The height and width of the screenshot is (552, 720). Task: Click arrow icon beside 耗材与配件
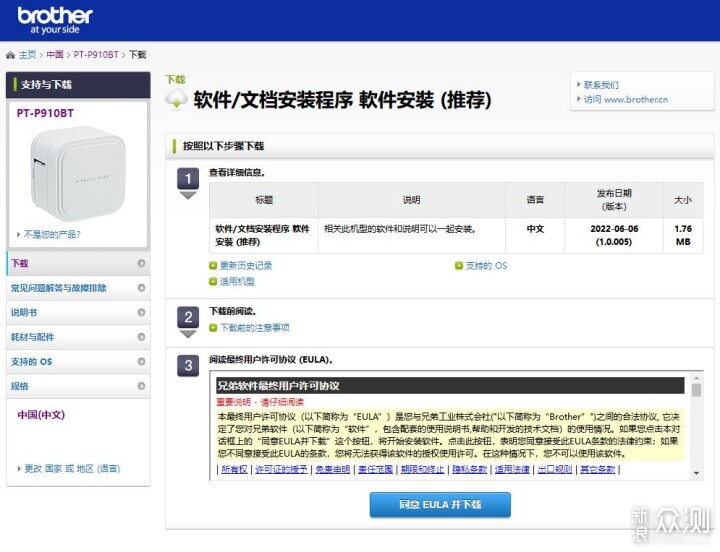click(141, 337)
